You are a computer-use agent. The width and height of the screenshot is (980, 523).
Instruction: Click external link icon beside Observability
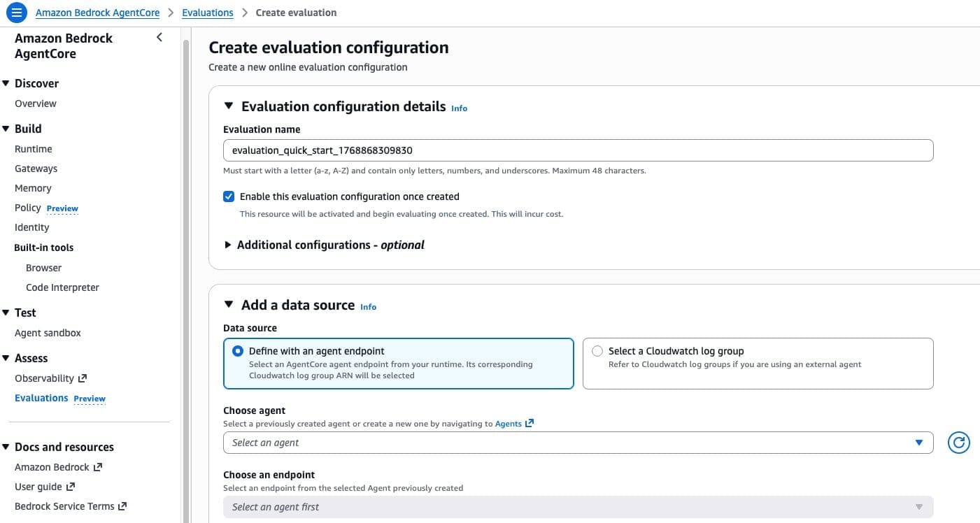coord(83,378)
